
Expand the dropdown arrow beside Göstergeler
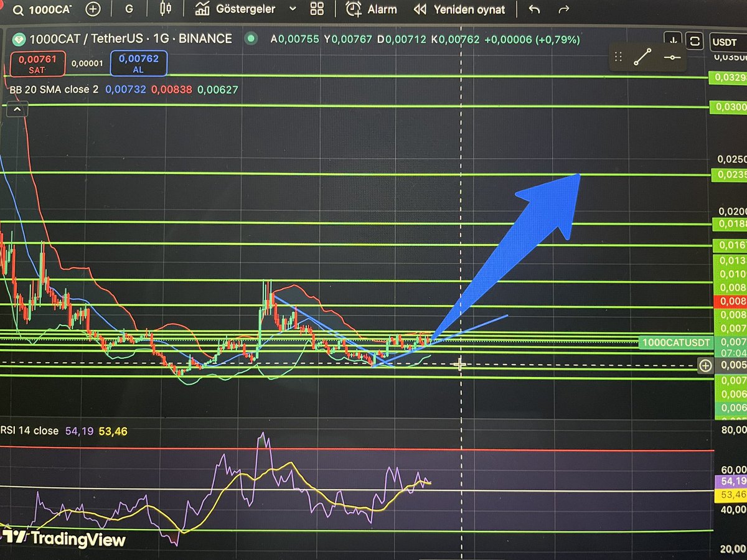pyautogui.click(x=291, y=9)
